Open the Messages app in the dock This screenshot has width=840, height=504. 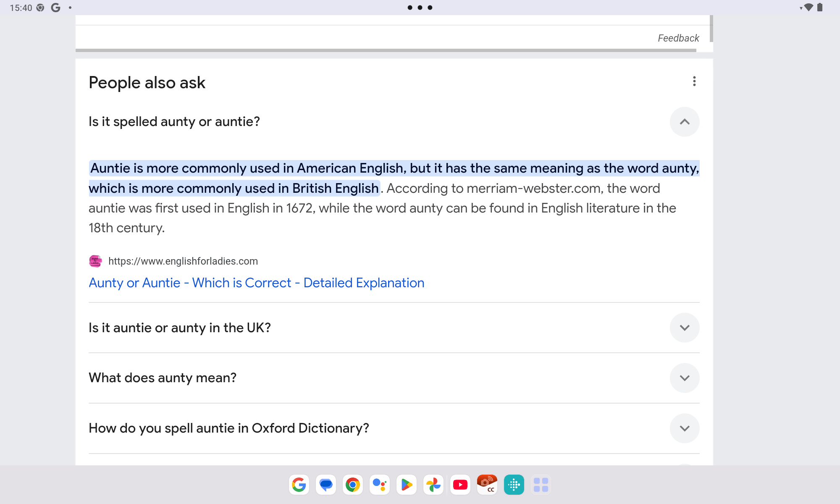click(326, 485)
